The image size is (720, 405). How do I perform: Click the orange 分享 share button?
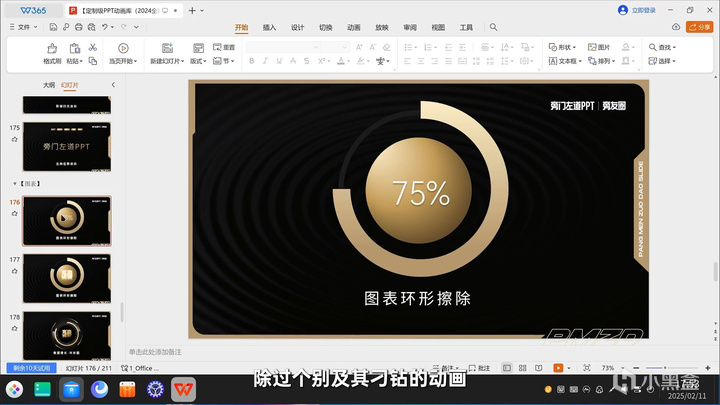(699, 27)
